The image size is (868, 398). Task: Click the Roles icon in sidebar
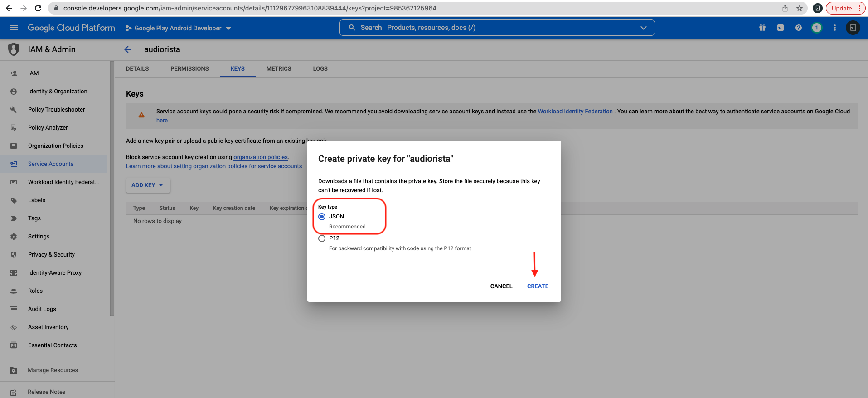14,291
